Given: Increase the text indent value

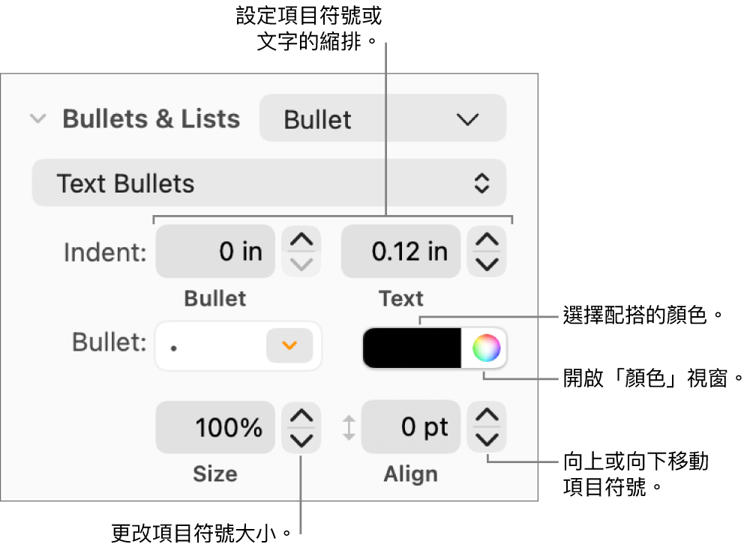Looking at the screenshot, I should [487, 241].
